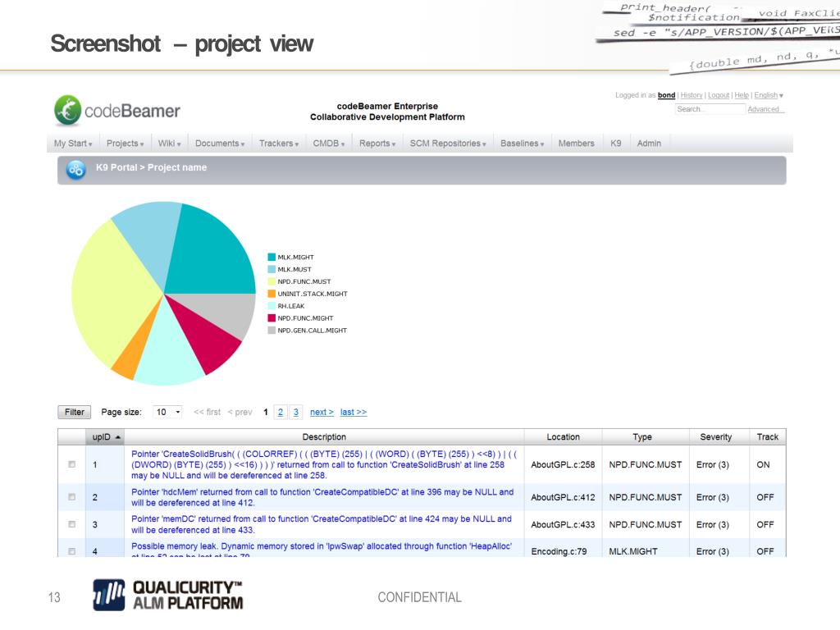Click the 'ON' Track value in row 1

point(763,465)
